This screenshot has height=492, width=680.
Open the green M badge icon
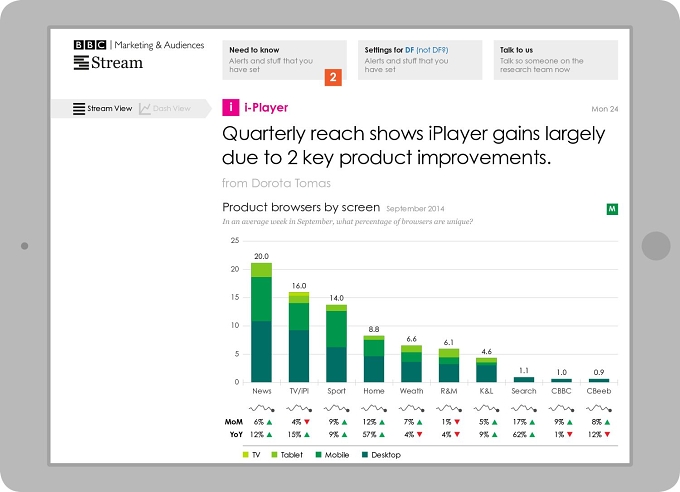click(x=612, y=209)
